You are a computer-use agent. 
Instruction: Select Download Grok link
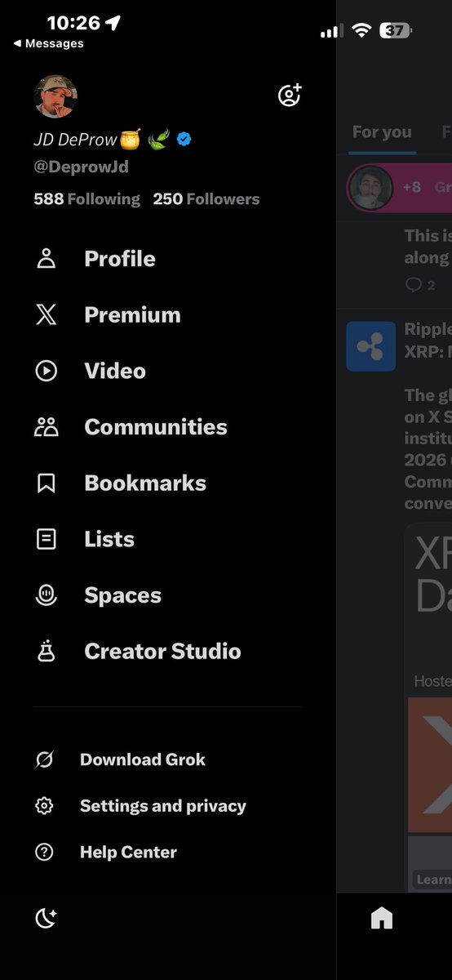point(143,759)
